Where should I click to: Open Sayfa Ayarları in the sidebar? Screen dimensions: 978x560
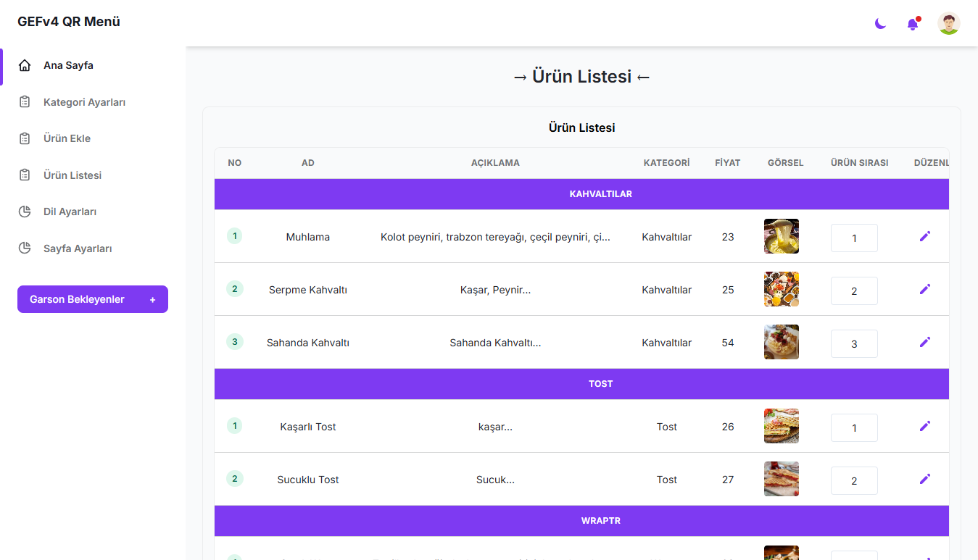78,248
